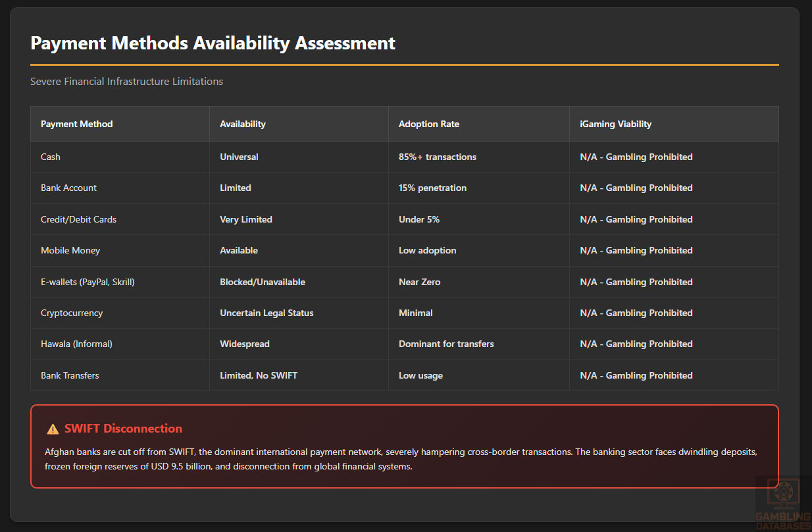Click the Mobile Money row label
This screenshot has width=812, height=532.
pyautogui.click(x=70, y=250)
